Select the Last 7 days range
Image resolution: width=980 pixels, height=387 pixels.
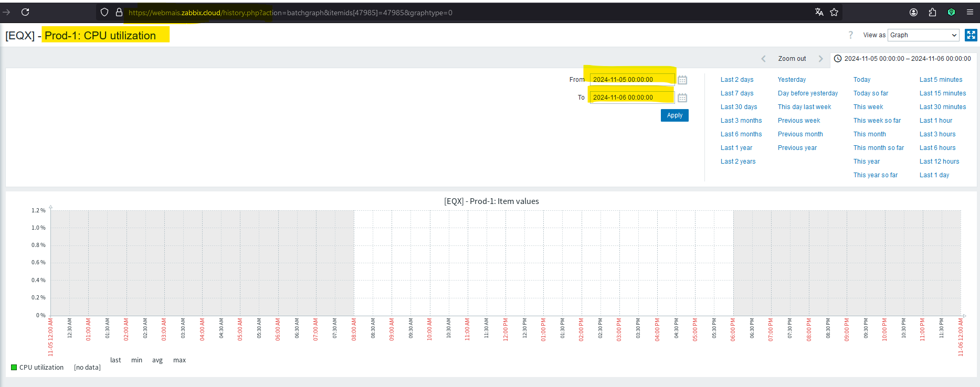coord(737,93)
